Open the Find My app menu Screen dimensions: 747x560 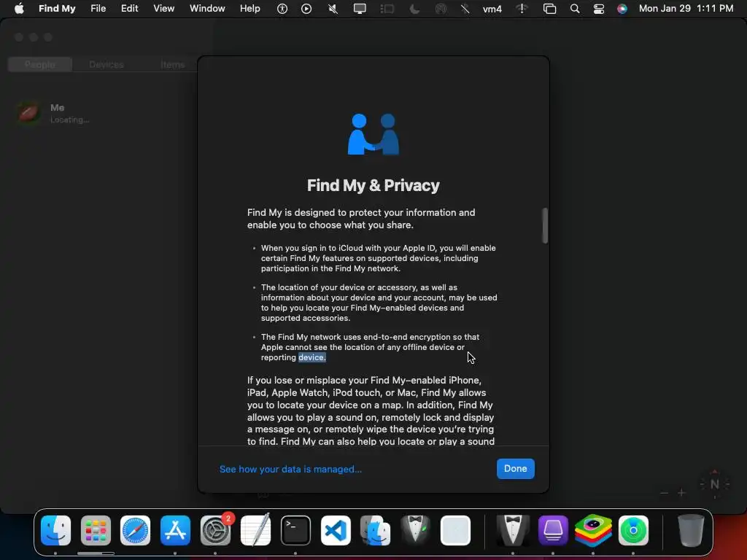point(57,9)
